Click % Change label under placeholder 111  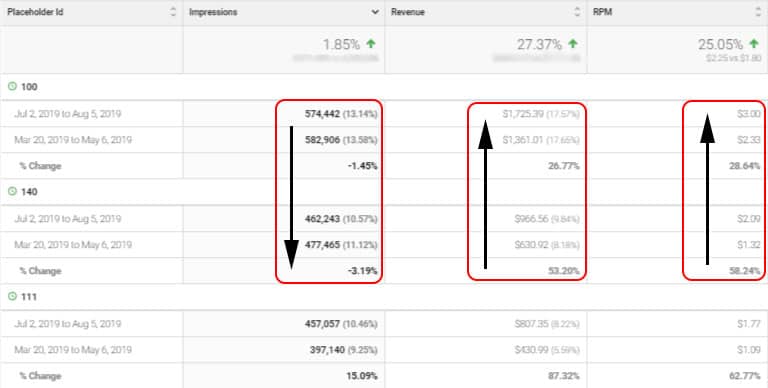[x=41, y=376]
